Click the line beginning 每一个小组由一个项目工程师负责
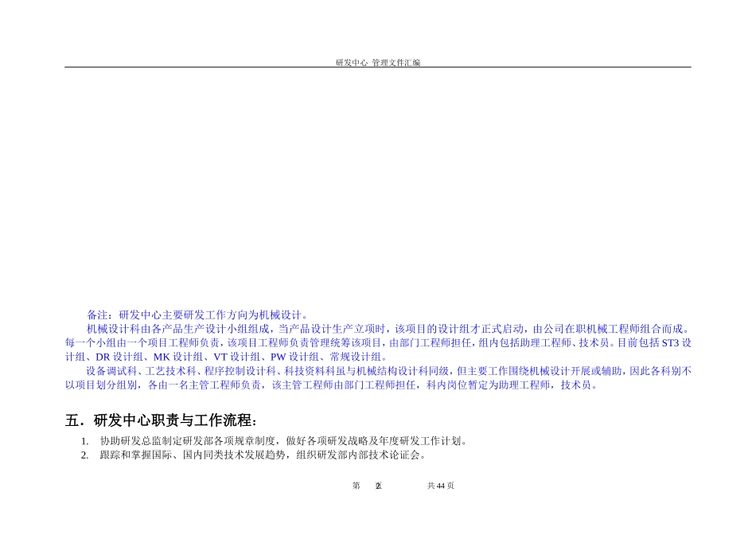Viewport: 756px width, 535px height. click(378, 343)
